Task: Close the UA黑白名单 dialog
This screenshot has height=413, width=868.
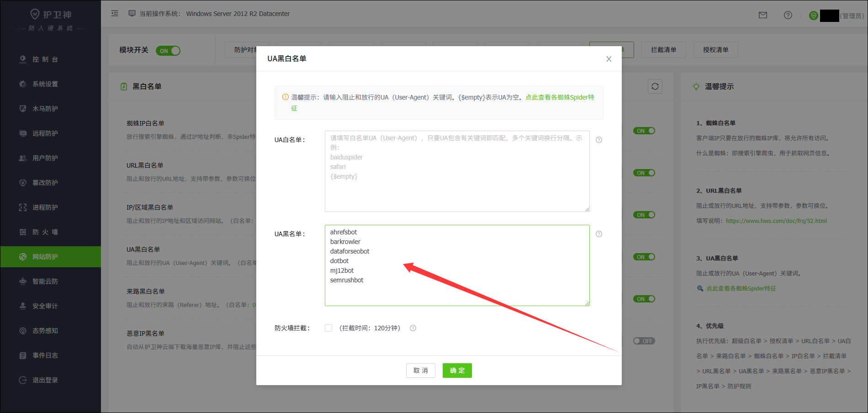Action: 609,59
